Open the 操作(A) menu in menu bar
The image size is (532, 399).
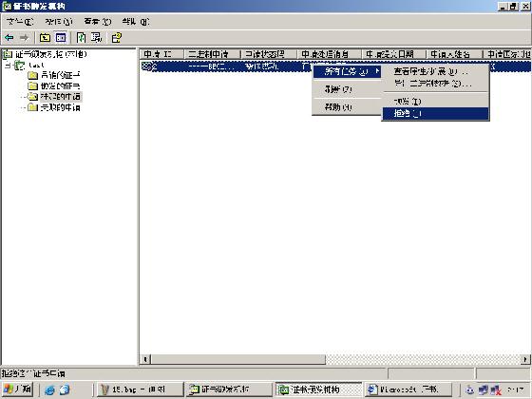[x=59, y=22]
